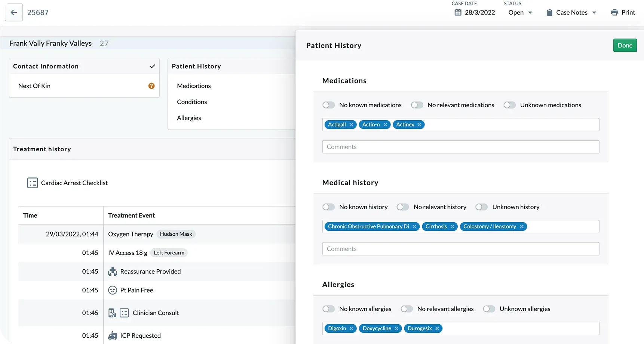
Task: Enable the No known medications toggle
Action: pyautogui.click(x=329, y=105)
